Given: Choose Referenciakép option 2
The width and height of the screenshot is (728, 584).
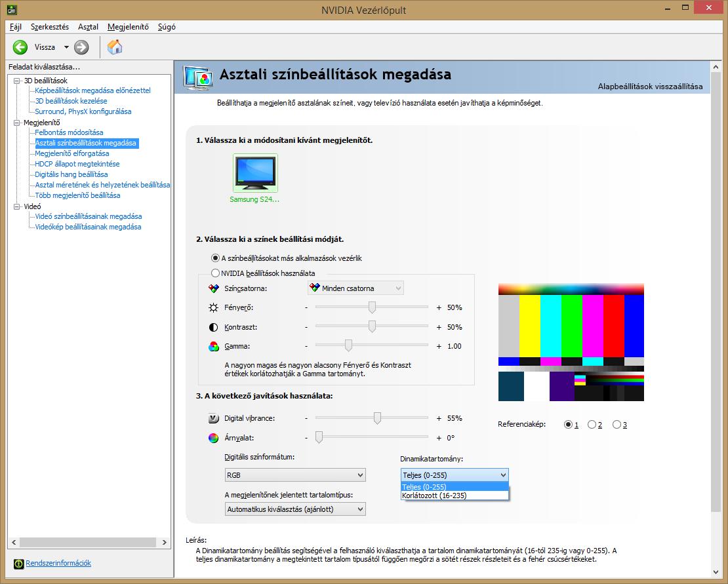Looking at the screenshot, I should click(592, 425).
